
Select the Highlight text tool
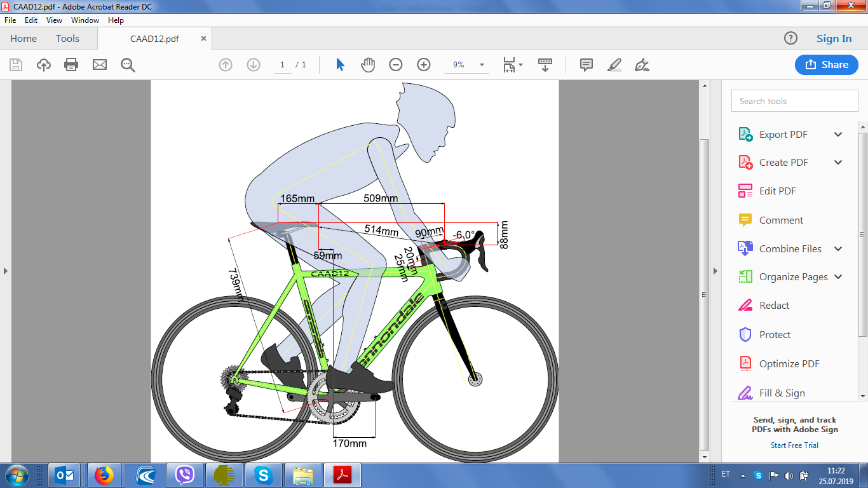(x=614, y=65)
